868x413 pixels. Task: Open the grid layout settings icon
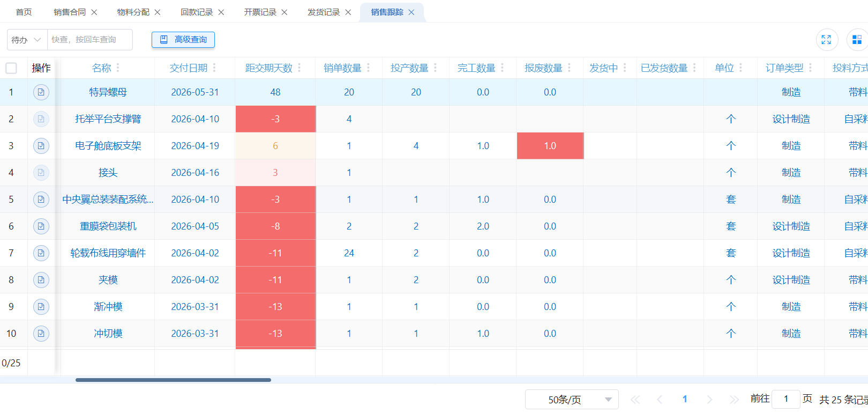857,40
